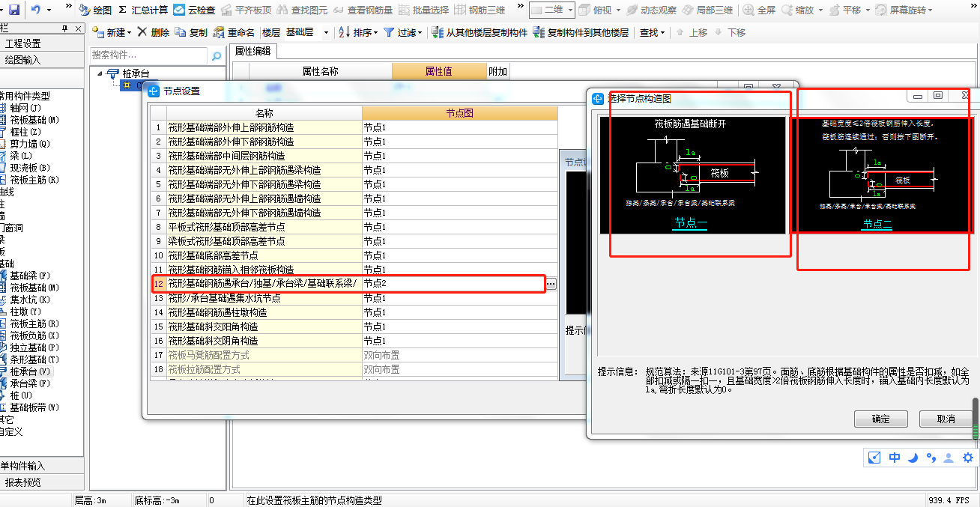Click the 删除 delete button

tap(154, 33)
